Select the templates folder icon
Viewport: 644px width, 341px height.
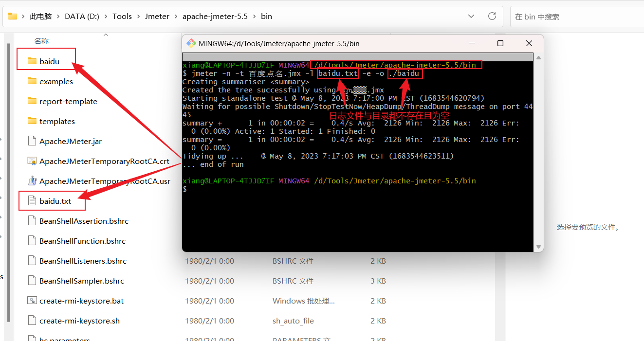click(32, 121)
